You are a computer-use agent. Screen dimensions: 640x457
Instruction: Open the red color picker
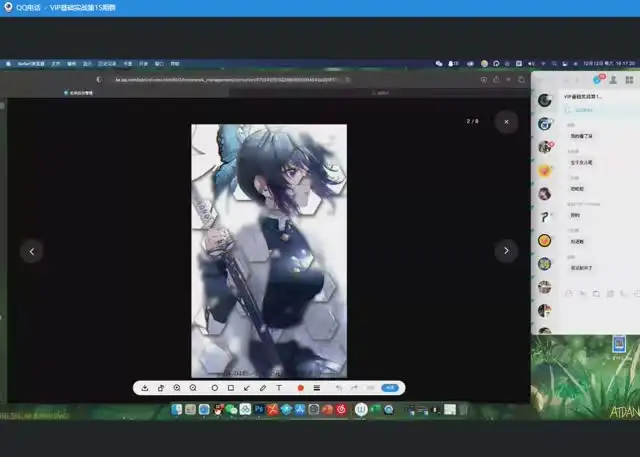300,387
